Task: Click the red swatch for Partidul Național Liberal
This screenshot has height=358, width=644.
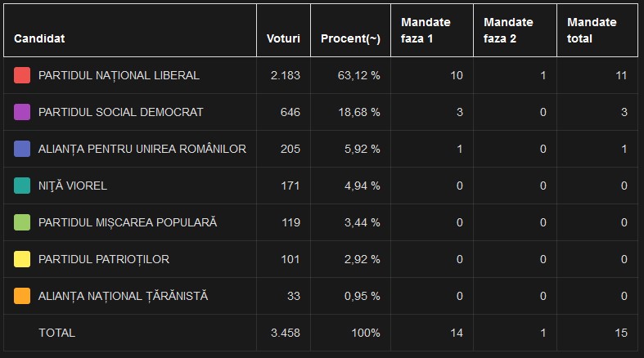Action: pyautogui.click(x=22, y=75)
